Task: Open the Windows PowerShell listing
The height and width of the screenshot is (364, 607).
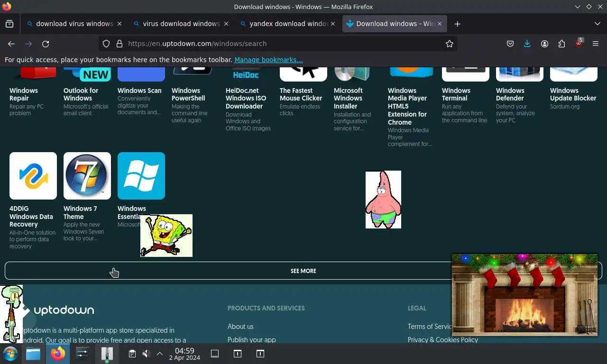Action: (x=188, y=94)
